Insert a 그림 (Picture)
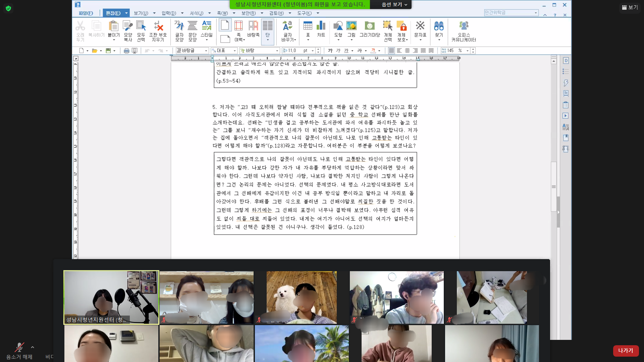The image size is (644, 362). point(352,28)
